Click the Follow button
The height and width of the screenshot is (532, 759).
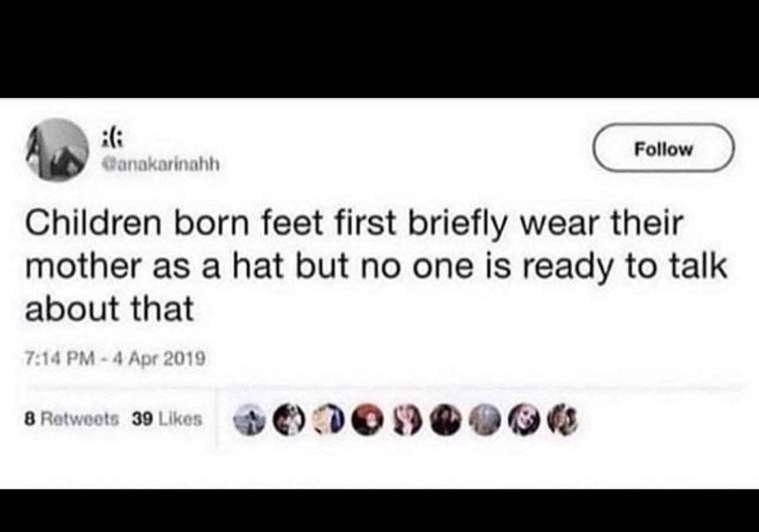663,148
